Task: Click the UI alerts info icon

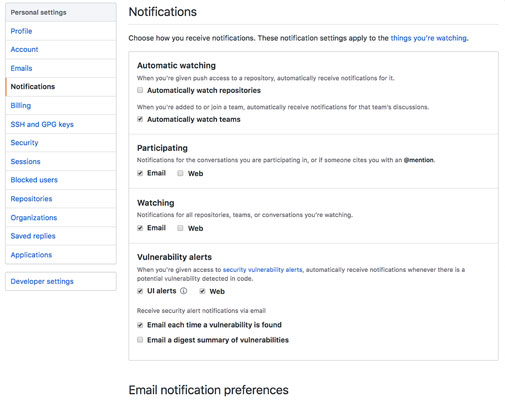Action: coord(184,291)
